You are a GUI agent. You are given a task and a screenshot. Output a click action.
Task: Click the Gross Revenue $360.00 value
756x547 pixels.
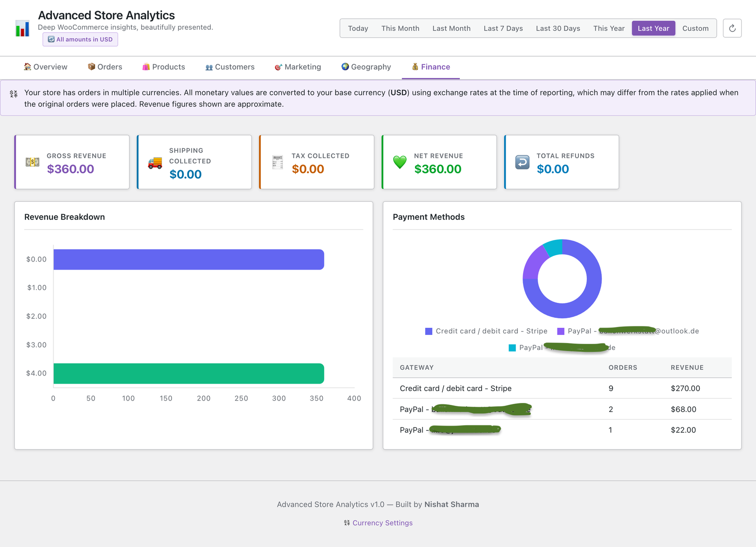pos(70,169)
